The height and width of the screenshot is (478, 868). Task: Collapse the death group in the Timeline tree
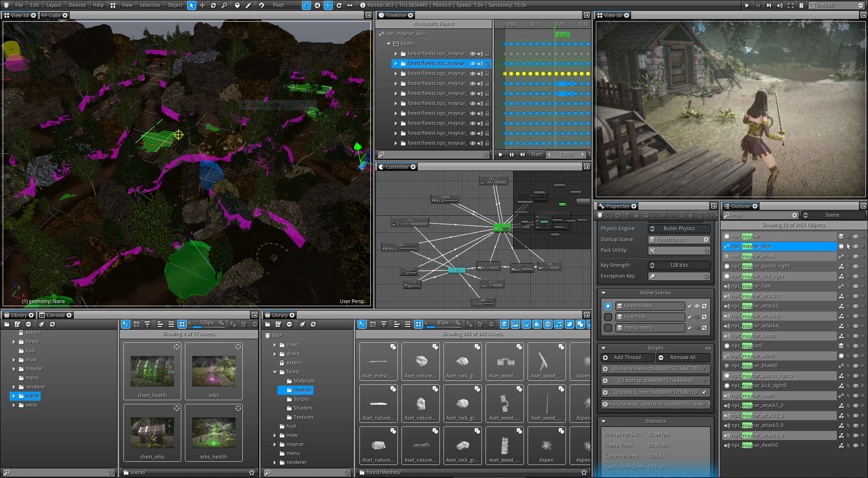pyautogui.click(x=389, y=43)
